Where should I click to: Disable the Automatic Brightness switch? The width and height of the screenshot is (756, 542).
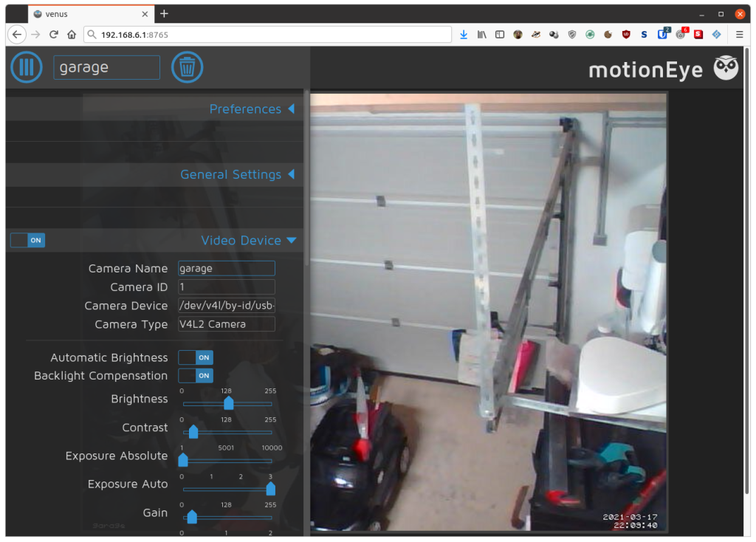coord(195,357)
